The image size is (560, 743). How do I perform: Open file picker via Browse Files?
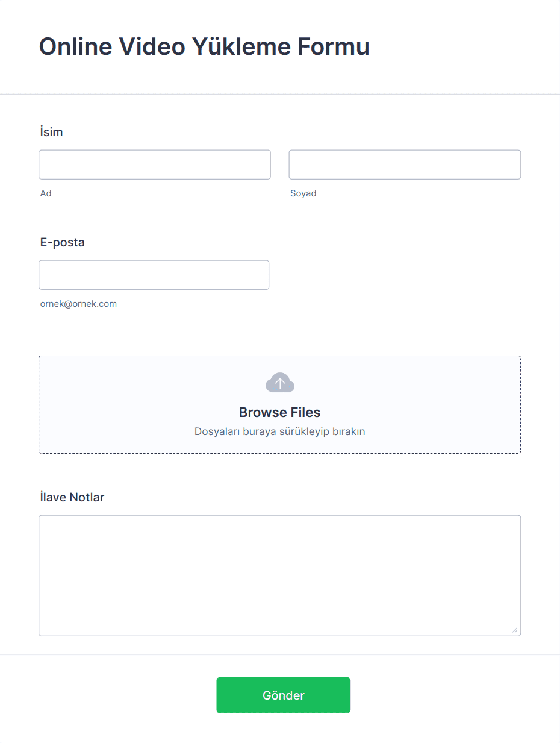(x=279, y=412)
